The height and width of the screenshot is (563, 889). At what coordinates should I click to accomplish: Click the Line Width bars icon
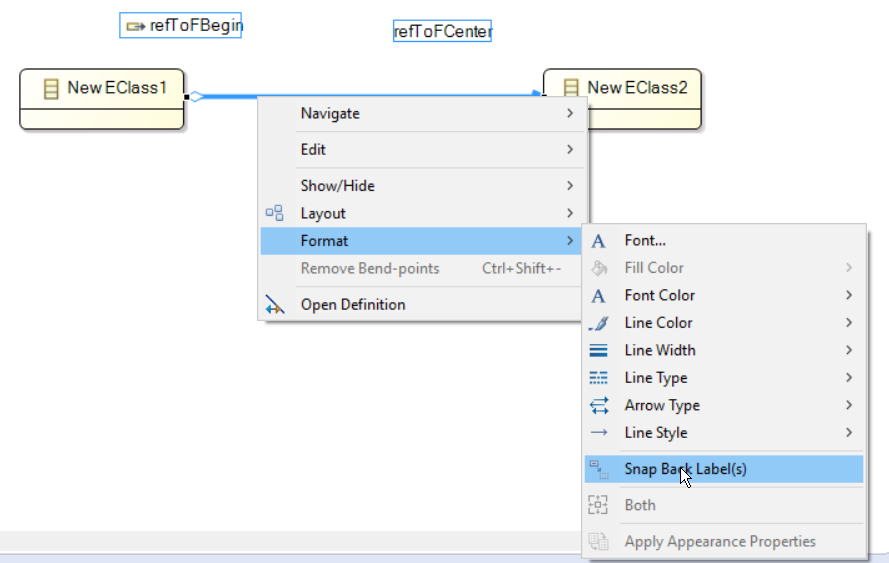coord(599,351)
